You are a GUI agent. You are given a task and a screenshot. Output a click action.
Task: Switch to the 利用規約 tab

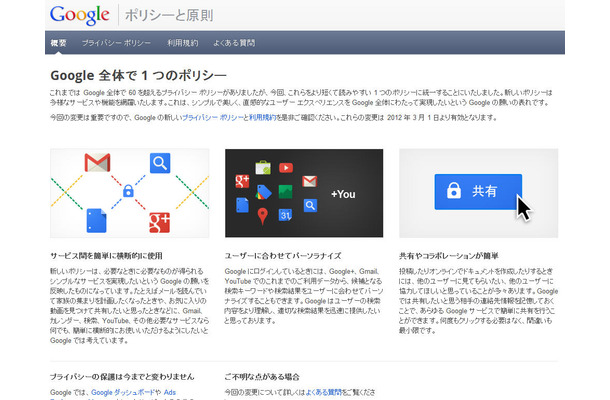point(182,43)
